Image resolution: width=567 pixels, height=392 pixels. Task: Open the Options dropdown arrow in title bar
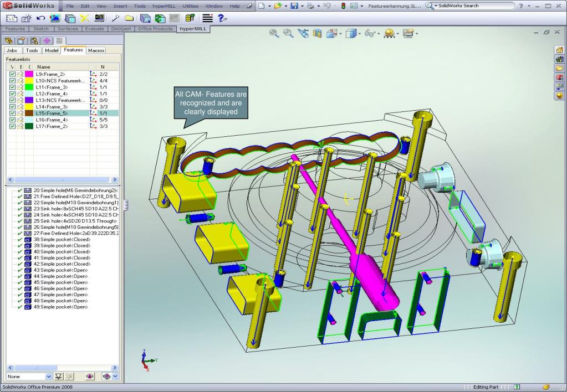[x=361, y=6]
